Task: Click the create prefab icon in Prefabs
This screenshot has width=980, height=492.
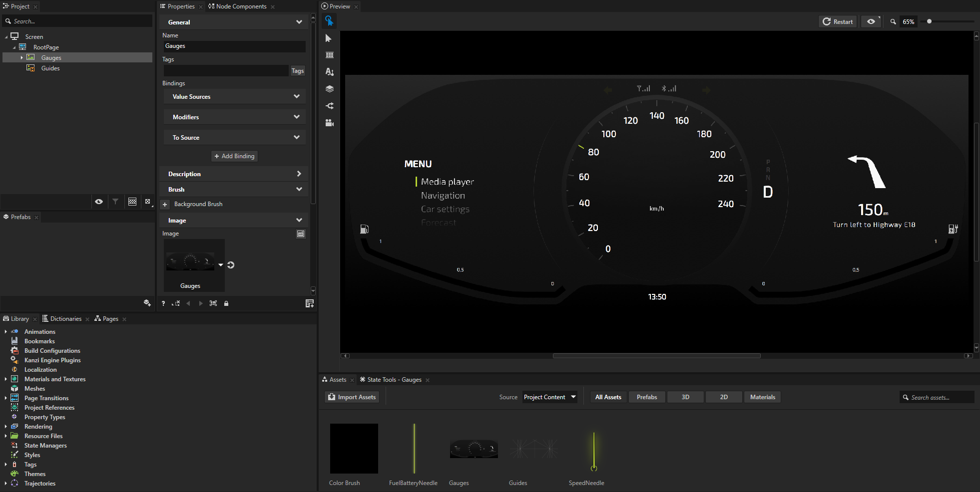Action: click(147, 303)
